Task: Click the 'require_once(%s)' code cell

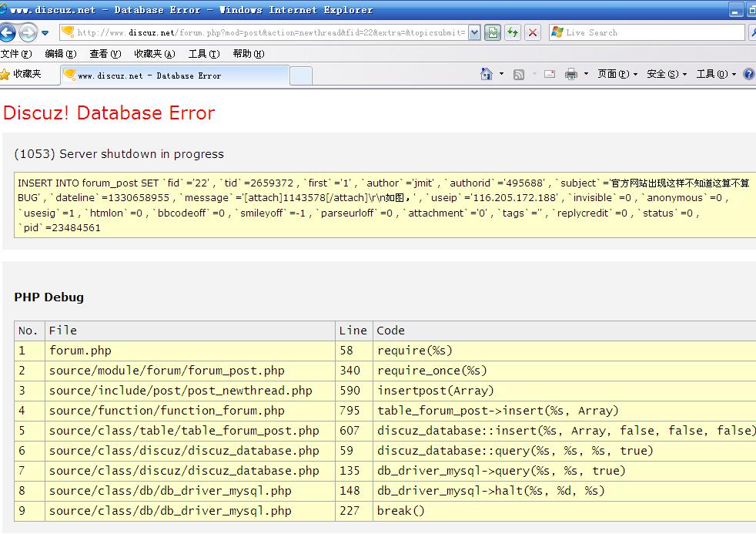Action: point(564,371)
